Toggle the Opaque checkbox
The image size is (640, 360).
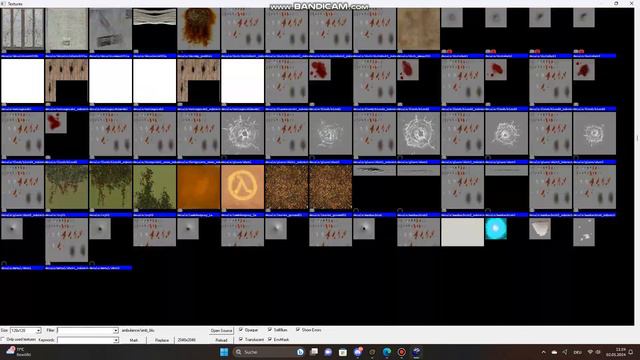[x=241, y=329]
